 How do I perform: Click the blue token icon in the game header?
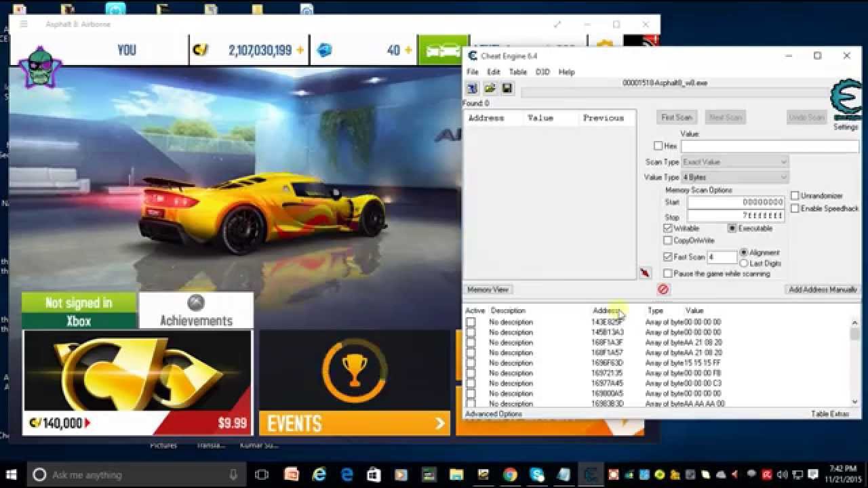click(325, 50)
